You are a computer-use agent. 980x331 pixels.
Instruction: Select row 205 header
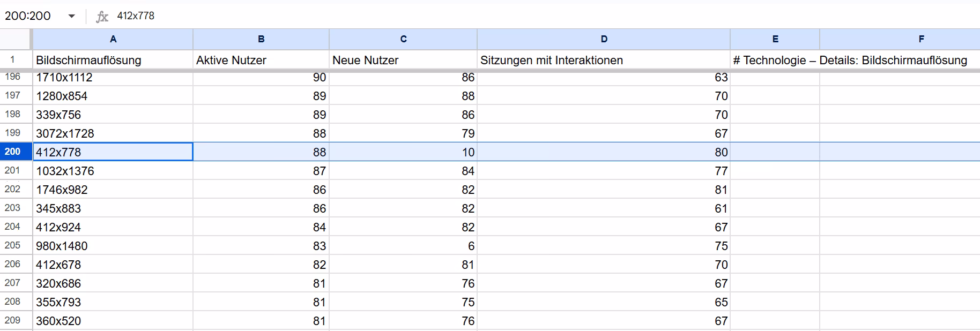click(x=13, y=245)
